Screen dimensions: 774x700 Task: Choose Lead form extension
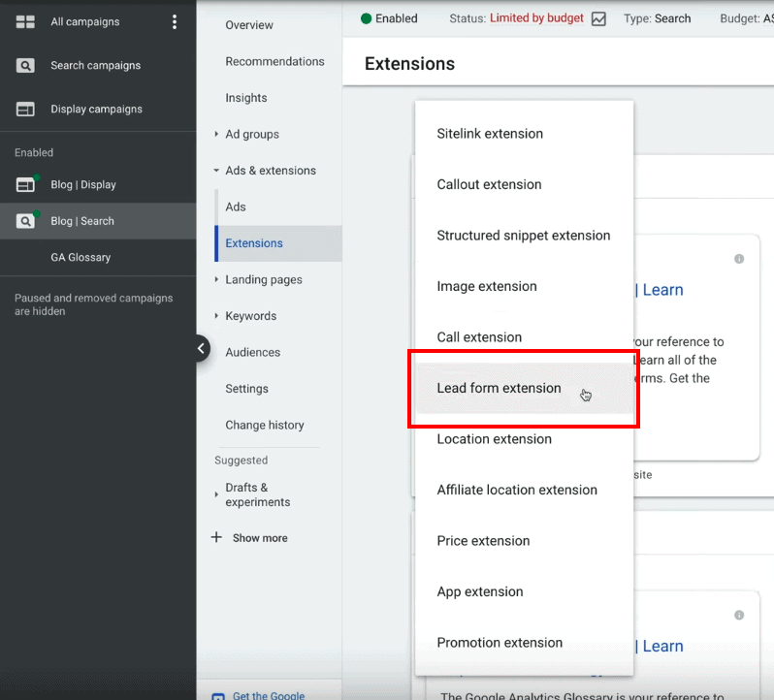coord(524,388)
